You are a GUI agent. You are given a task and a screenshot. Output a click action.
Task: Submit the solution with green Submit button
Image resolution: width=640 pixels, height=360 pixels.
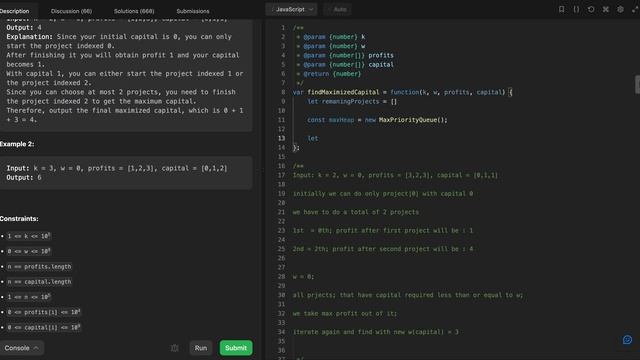(x=236, y=348)
